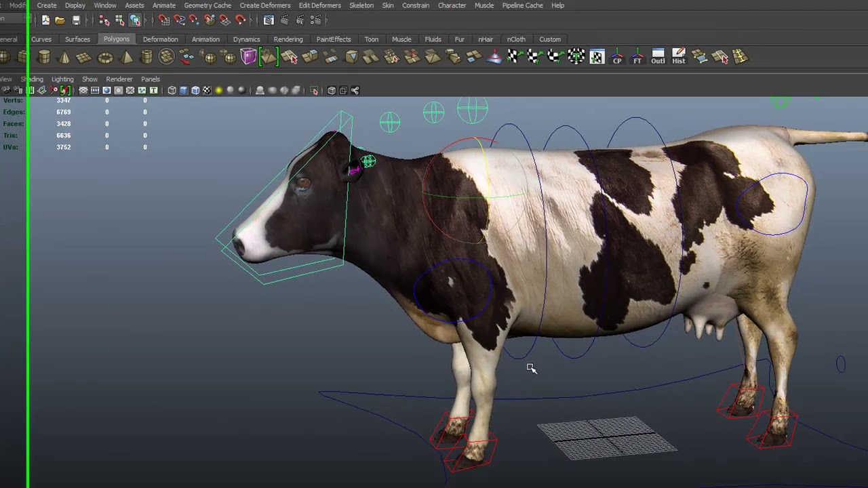Toggle textured display checker icon
The width and height of the screenshot is (868, 488).
coord(207,90)
